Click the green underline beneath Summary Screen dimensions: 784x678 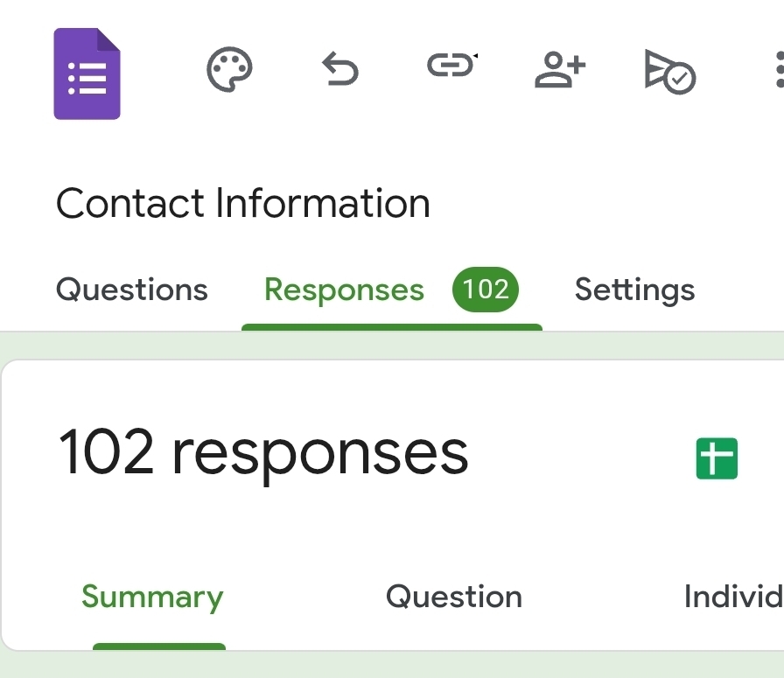click(x=158, y=647)
